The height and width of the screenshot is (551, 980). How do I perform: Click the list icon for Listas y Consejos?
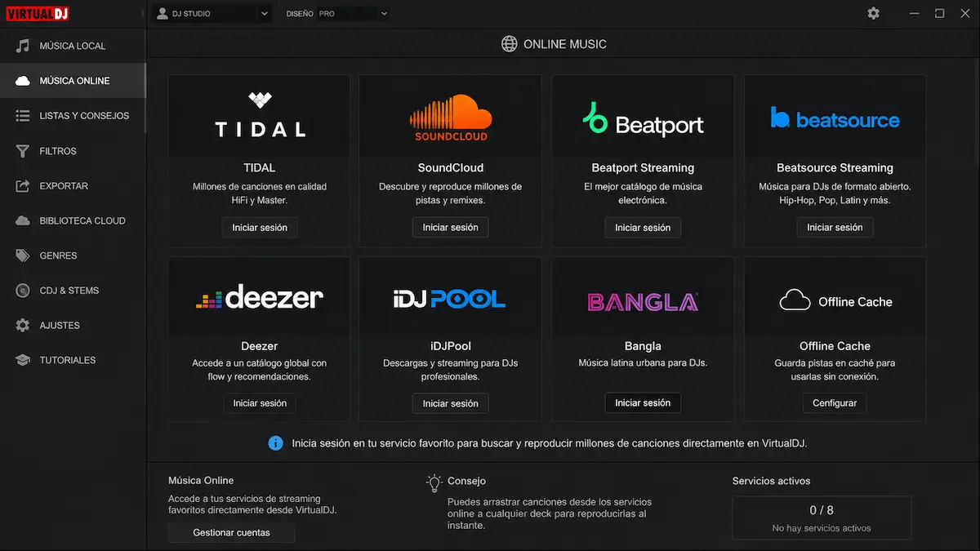[x=23, y=116]
